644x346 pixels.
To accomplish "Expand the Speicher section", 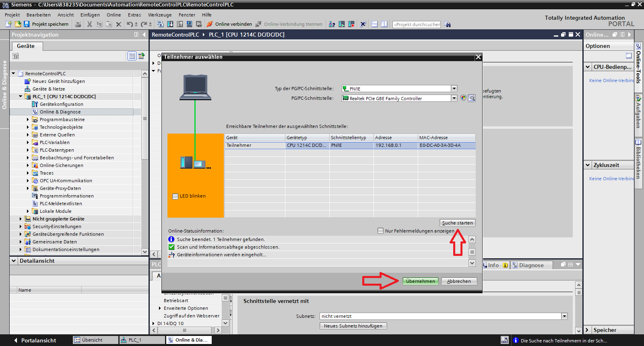I will (x=587, y=330).
